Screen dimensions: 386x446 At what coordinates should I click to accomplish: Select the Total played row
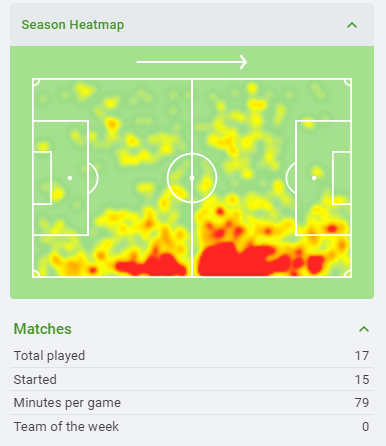click(192, 356)
